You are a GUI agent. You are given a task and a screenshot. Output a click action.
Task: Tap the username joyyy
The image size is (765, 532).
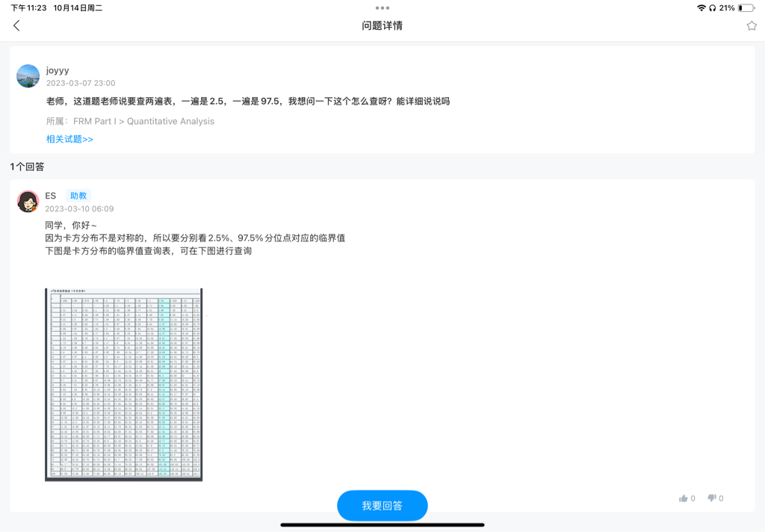tap(57, 70)
